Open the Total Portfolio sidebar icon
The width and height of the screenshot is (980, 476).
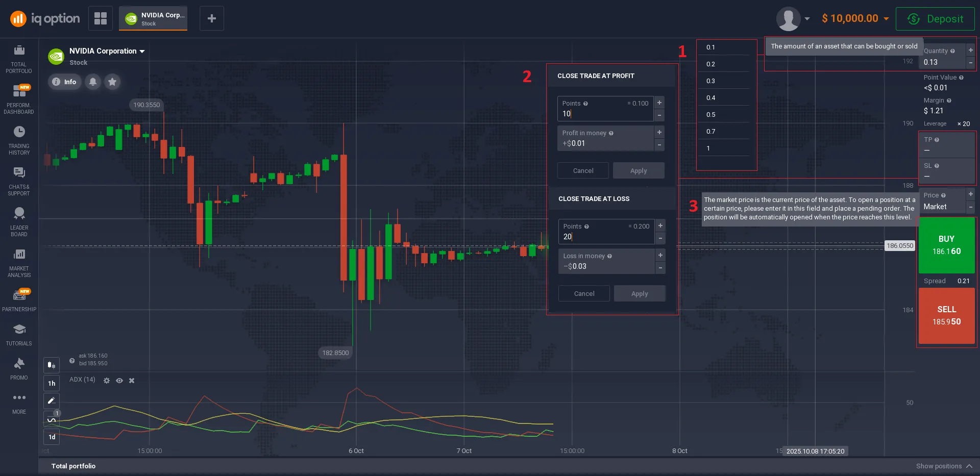(x=19, y=58)
